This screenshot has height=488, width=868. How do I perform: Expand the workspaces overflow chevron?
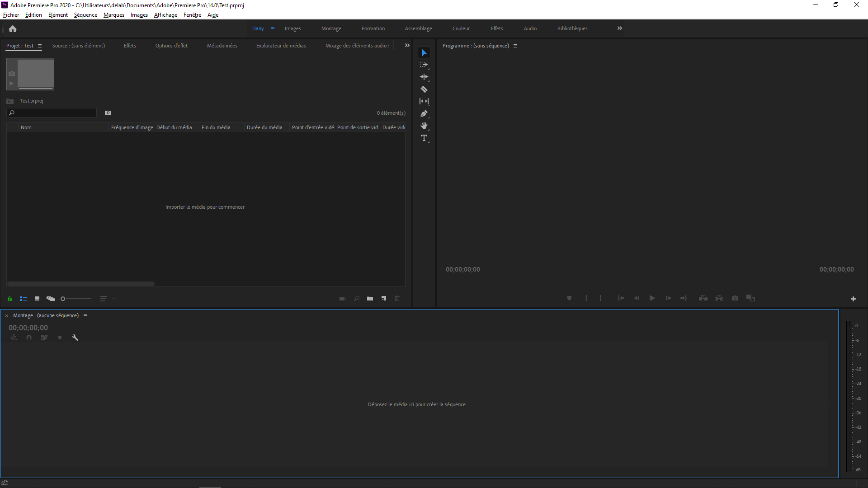[x=620, y=28]
